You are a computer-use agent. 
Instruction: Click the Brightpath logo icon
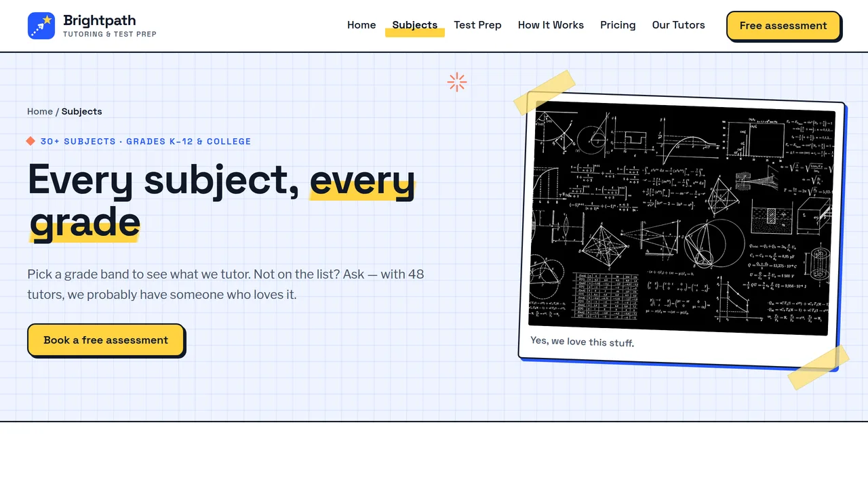click(x=41, y=26)
